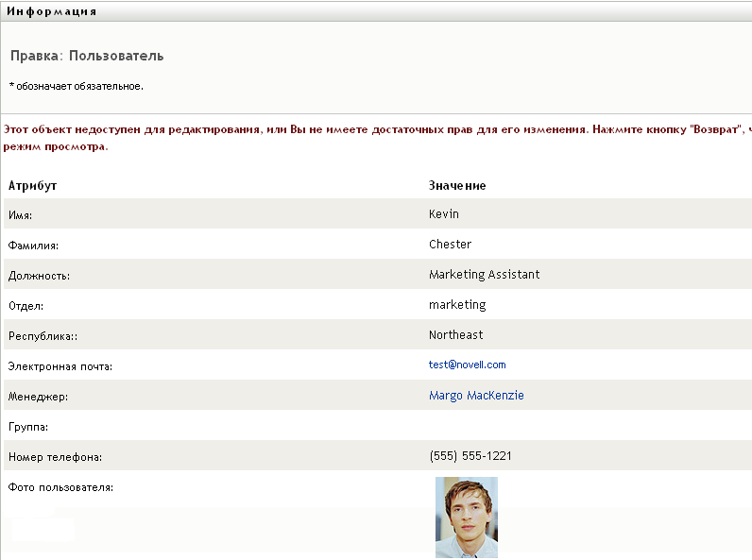
Task: Select the (555) 555-1221 phone value
Action: point(470,456)
